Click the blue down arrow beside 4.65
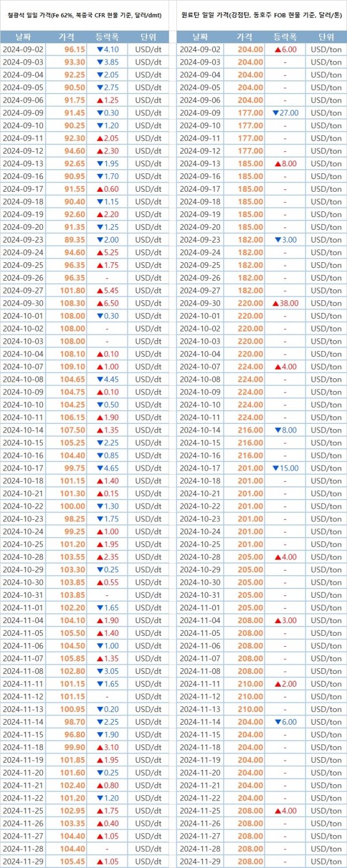The image size is (347, 868). pos(99,468)
